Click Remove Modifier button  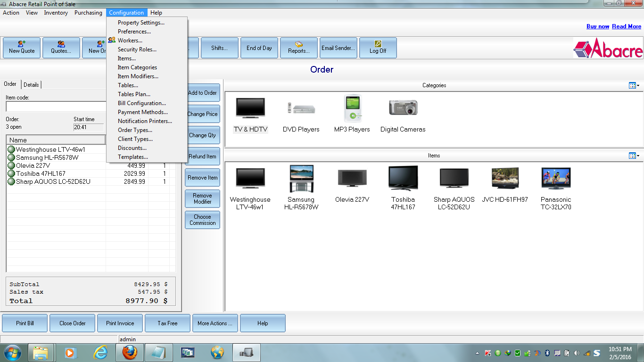pyautogui.click(x=203, y=199)
